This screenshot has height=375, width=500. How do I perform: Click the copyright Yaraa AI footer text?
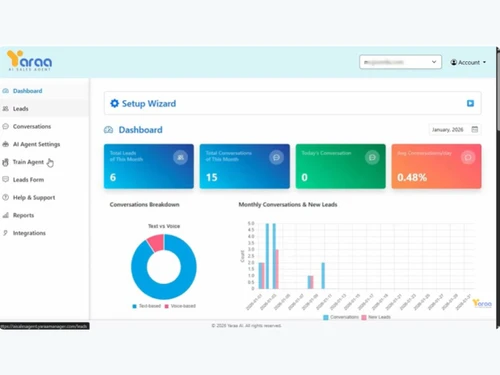pyautogui.click(x=246, y=325)
